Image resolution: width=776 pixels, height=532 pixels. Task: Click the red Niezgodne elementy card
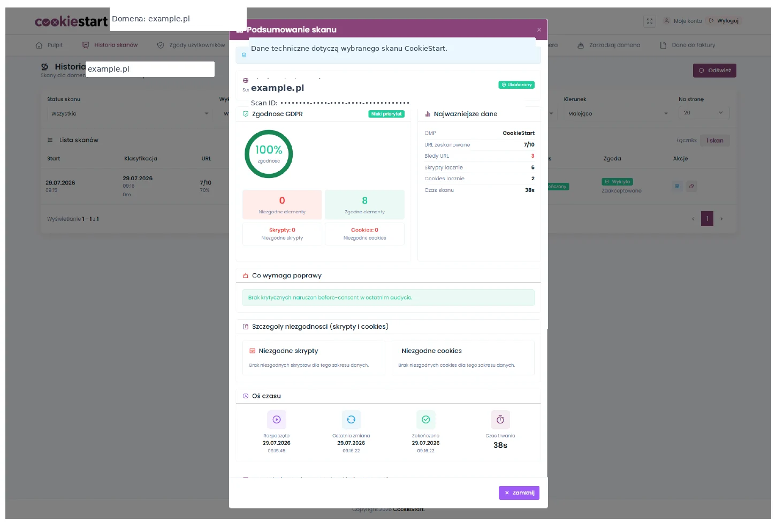click(282, 205)
